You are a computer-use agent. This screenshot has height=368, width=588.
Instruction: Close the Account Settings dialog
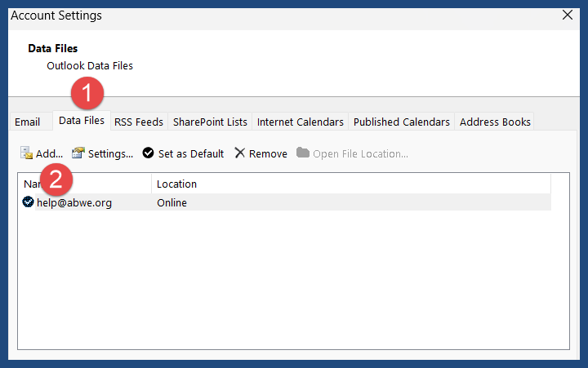coord(568,15)
